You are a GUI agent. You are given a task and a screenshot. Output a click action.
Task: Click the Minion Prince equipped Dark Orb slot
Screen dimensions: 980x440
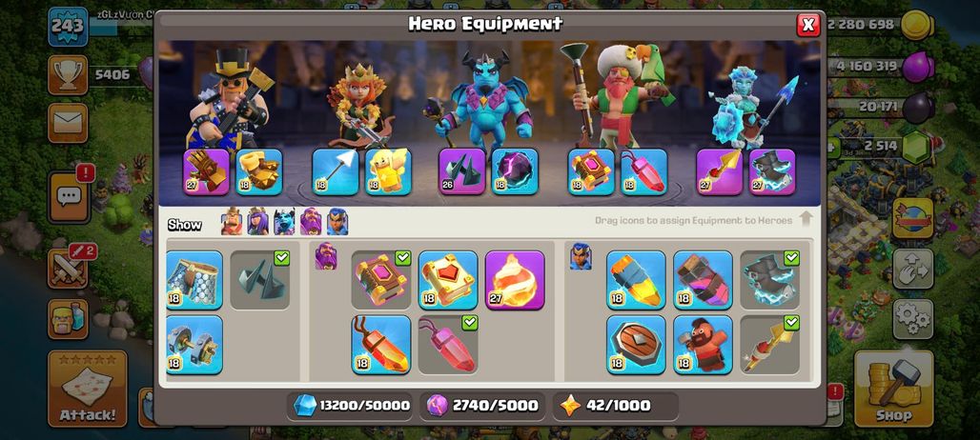(x=515, y=171)
